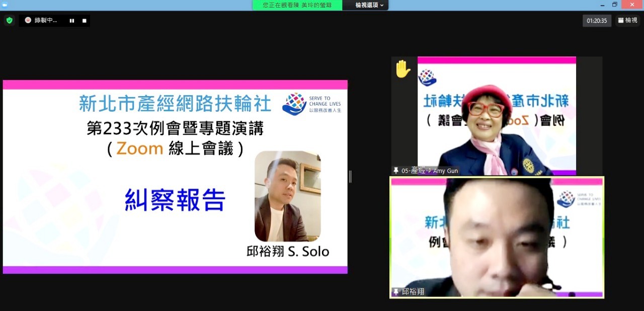Screen dimensions: 644x311
Task: Click the green screen-sharing notification banner
Action: click(297, 5)
